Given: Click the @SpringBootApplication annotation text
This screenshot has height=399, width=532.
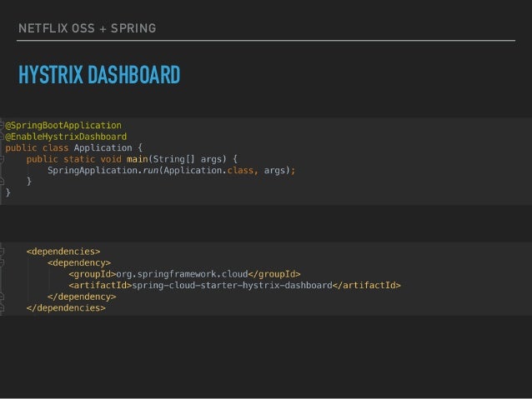Looking at the screenshot, I should [63, 126].
